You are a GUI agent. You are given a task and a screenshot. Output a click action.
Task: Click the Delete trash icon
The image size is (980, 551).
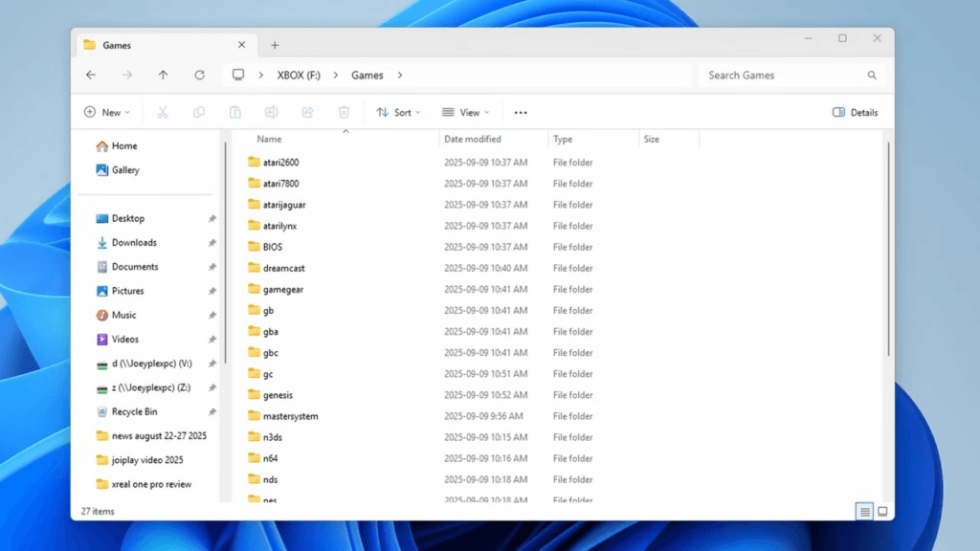coord(344,112)
